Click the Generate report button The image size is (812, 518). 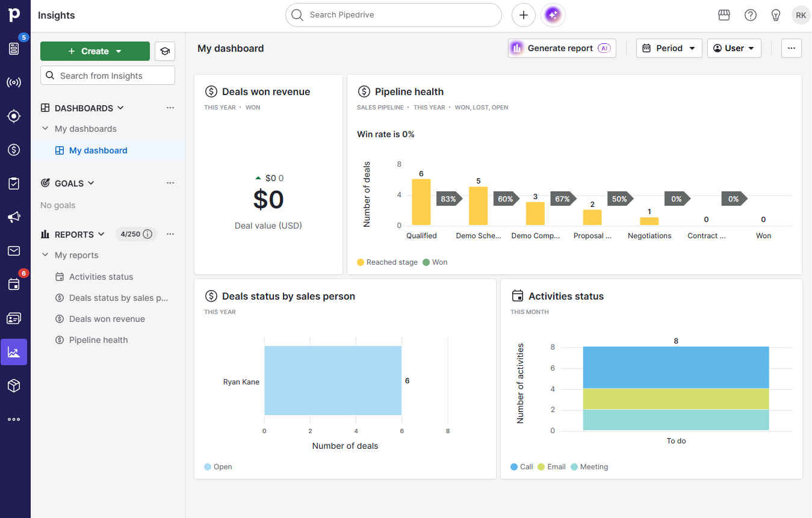[x=561, y=48]
